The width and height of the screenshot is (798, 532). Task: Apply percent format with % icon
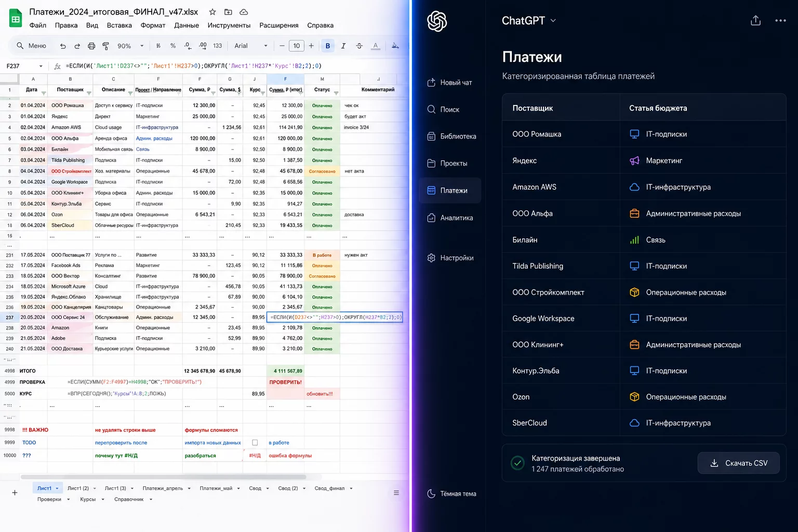173,46
